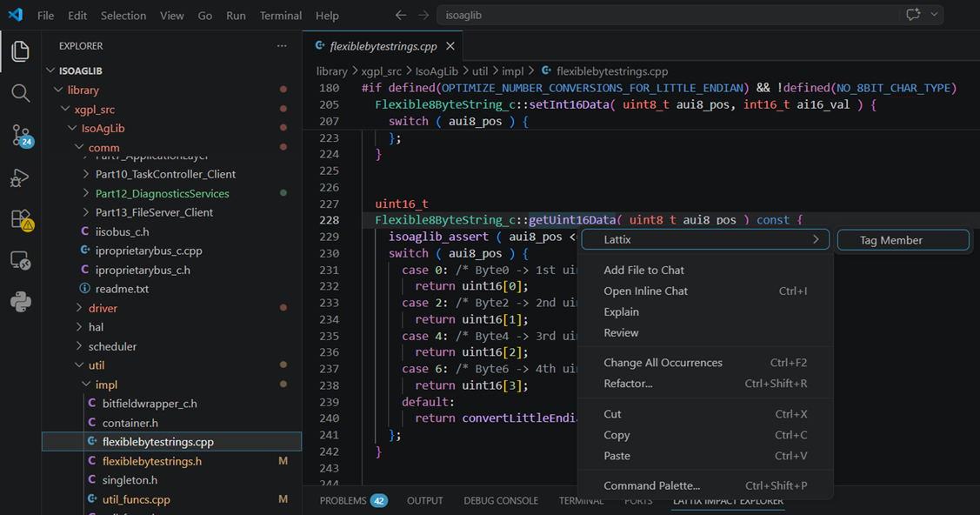
Task: Click the C file icon of iisobus_c.h
Action: pyautogui.click(x=84, y=231)
